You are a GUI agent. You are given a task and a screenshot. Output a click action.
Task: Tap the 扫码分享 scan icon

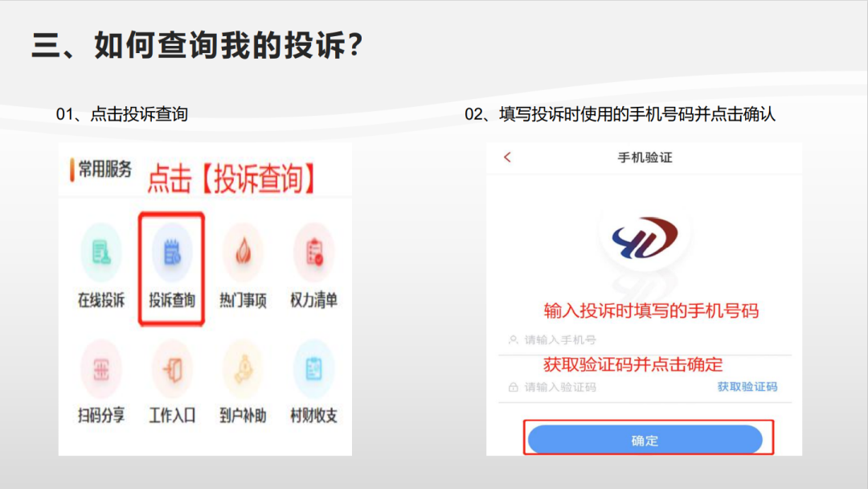[100, 369]
